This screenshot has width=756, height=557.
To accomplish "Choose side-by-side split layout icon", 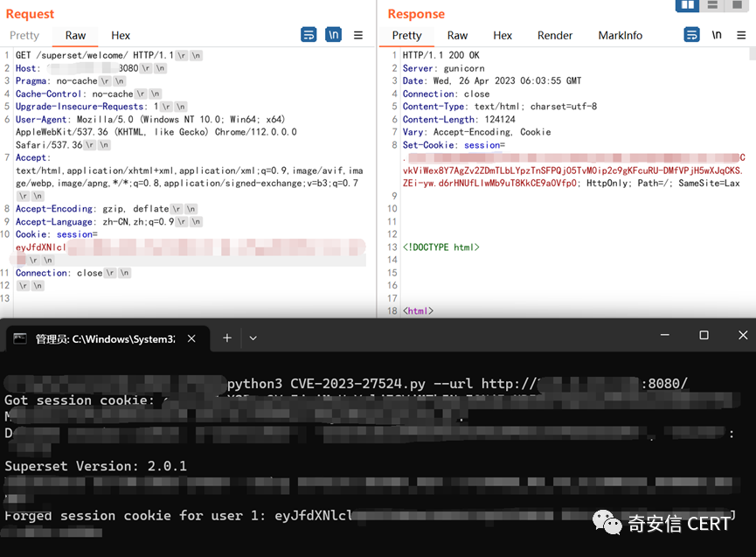I will (x=688, y=5).
